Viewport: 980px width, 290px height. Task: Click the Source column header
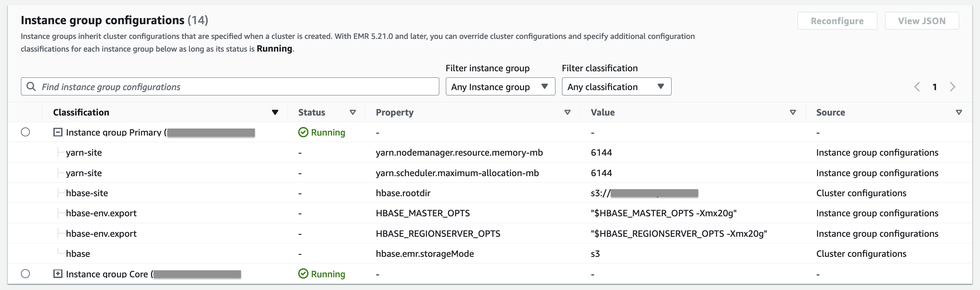click(831, 112)
